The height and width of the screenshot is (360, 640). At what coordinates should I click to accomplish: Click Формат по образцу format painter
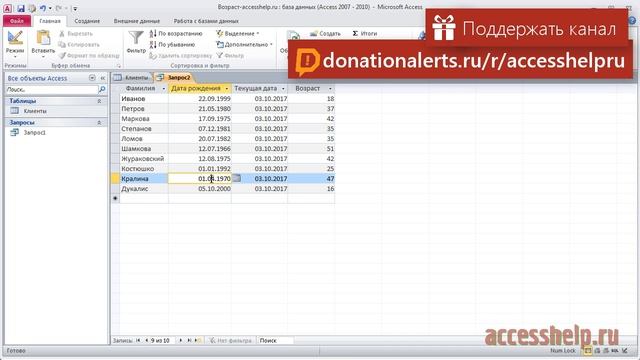click(89, 56)
